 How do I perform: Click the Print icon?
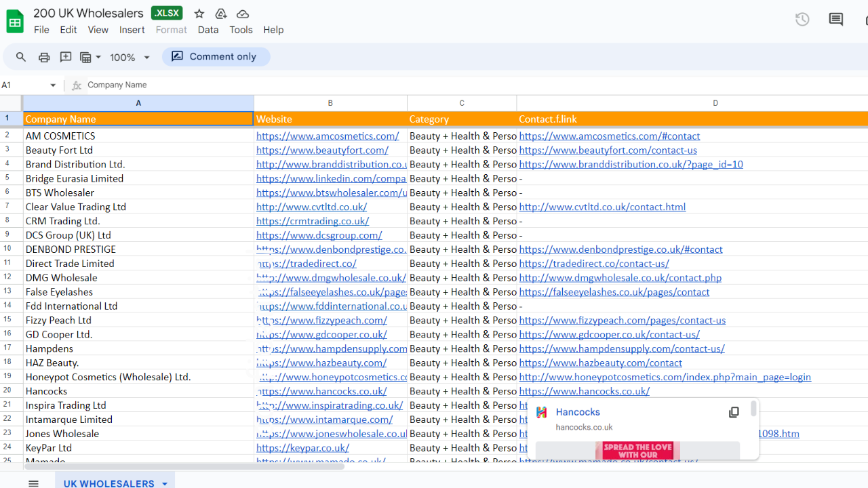(44, 57)
